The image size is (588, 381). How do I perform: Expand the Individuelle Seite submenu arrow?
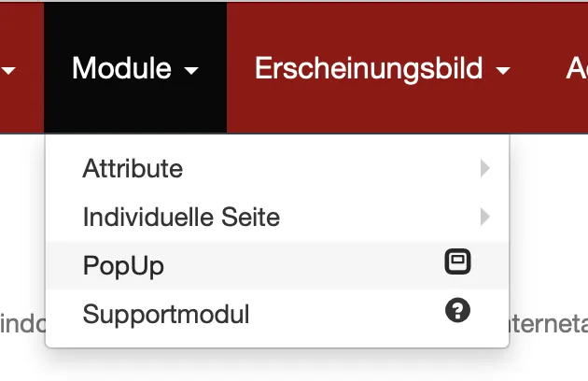484,218
